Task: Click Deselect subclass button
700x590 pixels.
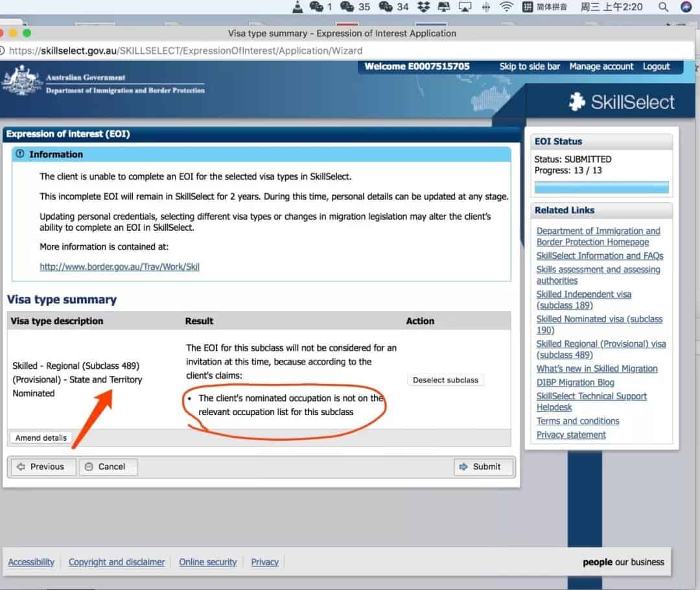Action: click(x=445, y=380)
